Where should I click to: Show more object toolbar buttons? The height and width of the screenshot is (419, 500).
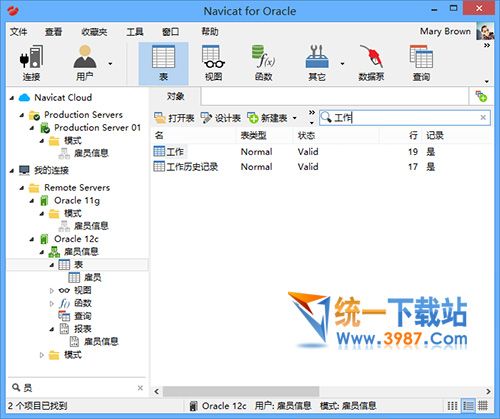pos(311,113)
